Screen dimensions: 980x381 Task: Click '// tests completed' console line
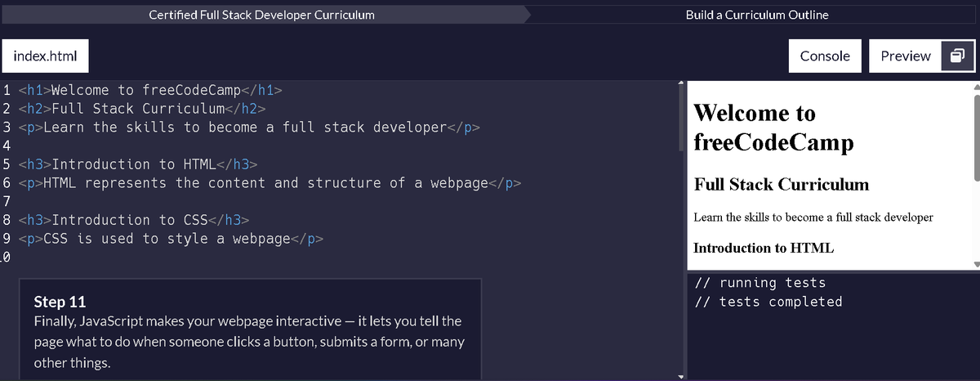pos(768,302)
